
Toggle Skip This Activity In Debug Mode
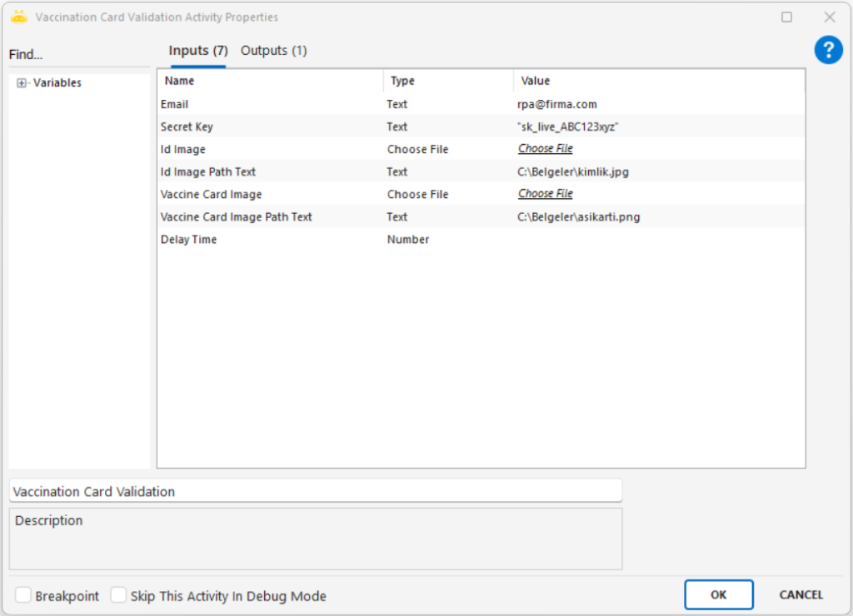(119, 595)
